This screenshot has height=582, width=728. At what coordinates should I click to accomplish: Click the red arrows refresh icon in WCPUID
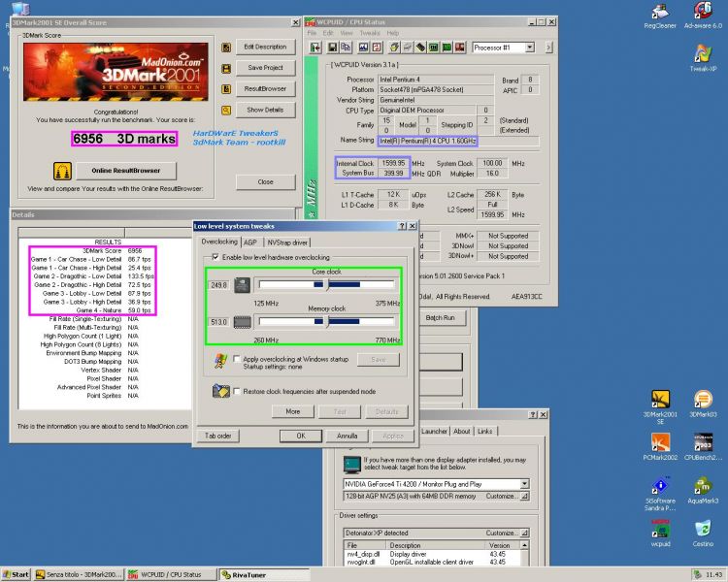pos(377,48)
